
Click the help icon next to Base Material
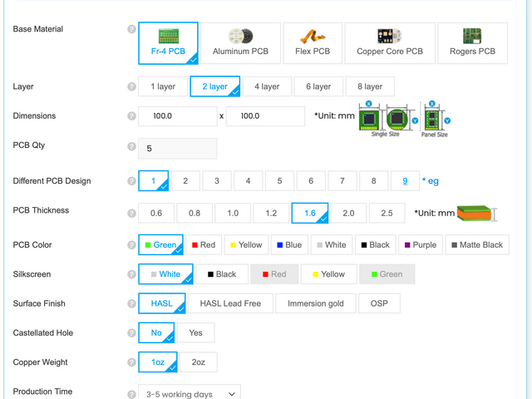131,29
